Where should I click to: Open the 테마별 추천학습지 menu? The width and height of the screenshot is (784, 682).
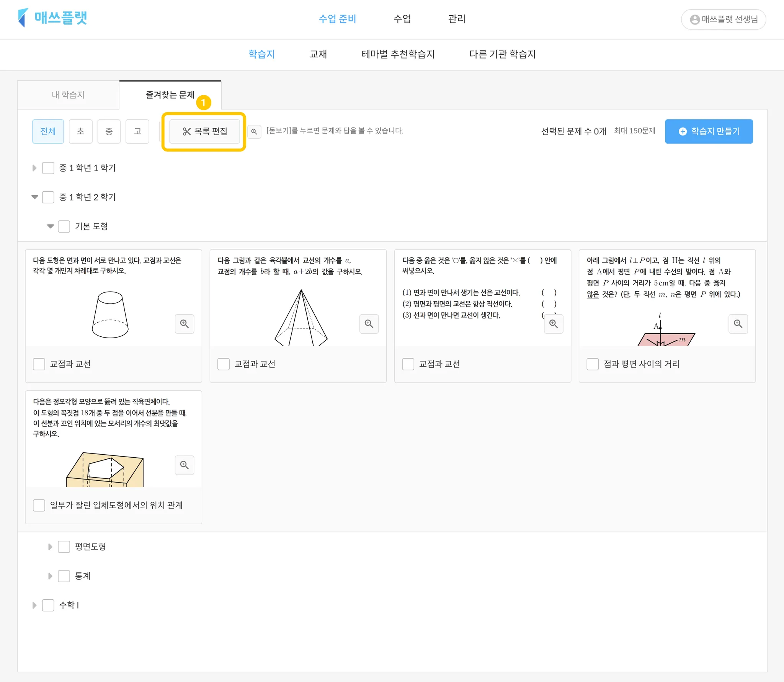(x=398, y=54)
